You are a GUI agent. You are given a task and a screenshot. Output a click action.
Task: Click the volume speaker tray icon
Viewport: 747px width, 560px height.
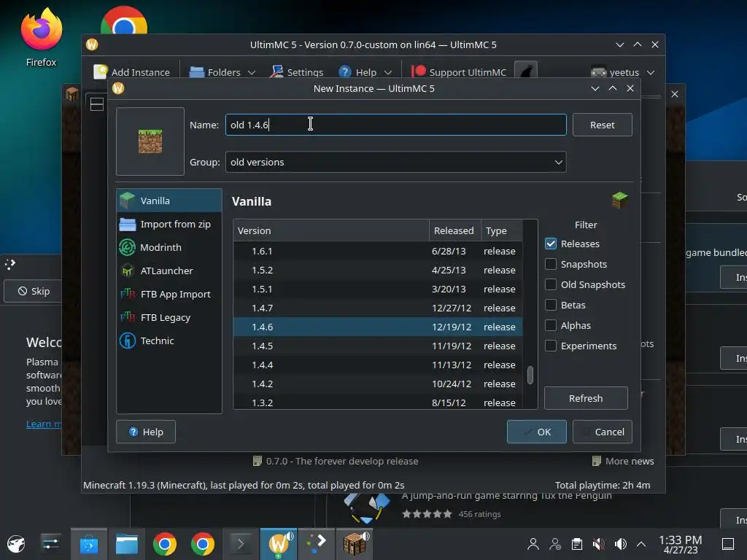pyautogui.click(x=620, y=544)
